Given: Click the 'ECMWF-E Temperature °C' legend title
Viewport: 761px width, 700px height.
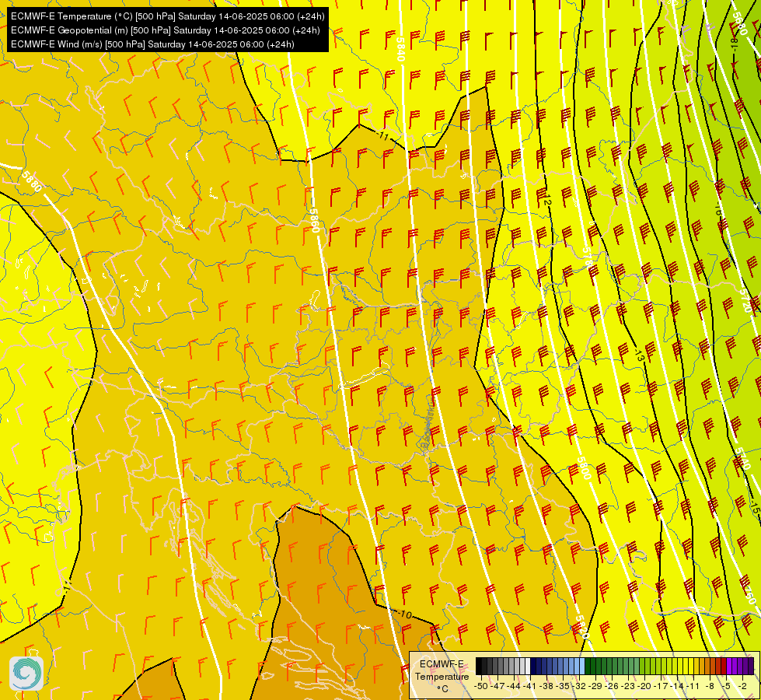Looking at the screenshot, I should [x=442, y=676].
